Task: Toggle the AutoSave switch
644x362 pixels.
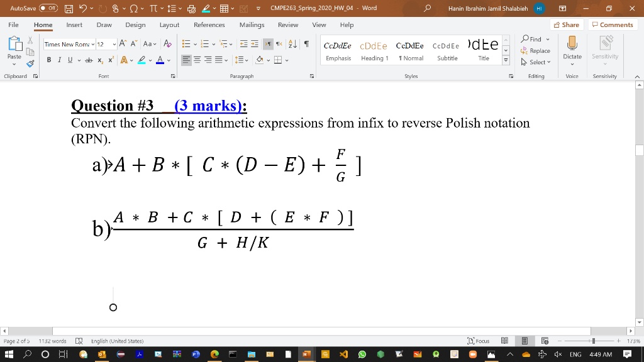Action: coord(48,8)
